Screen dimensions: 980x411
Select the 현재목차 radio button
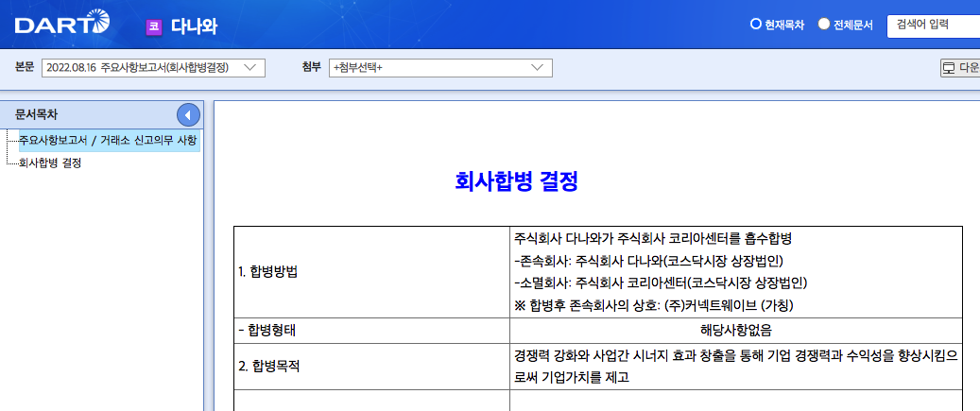tap(754, 25)
